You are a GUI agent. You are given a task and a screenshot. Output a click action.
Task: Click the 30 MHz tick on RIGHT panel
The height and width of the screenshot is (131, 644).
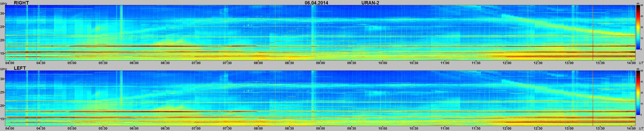[2, 13]
